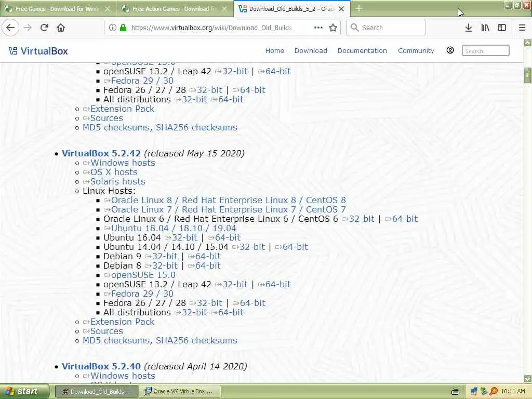Toggle the sidebar view icon
Image resolution: width=532 pixels, height=399 pixels.
click(502, 28)
